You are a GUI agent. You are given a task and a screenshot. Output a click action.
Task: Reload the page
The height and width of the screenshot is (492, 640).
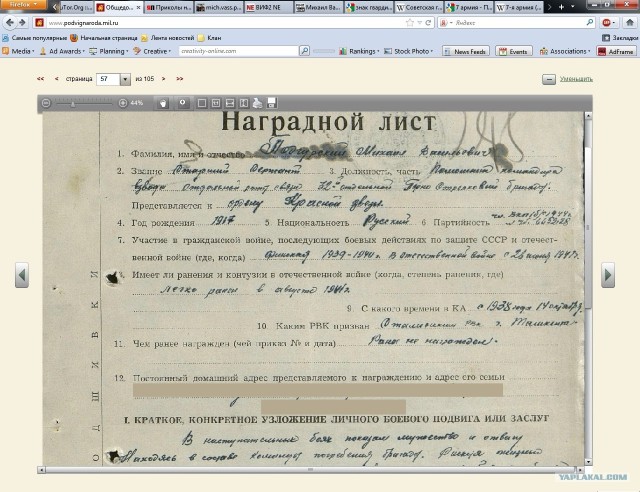pyautogui.click(x=428, y=23)
